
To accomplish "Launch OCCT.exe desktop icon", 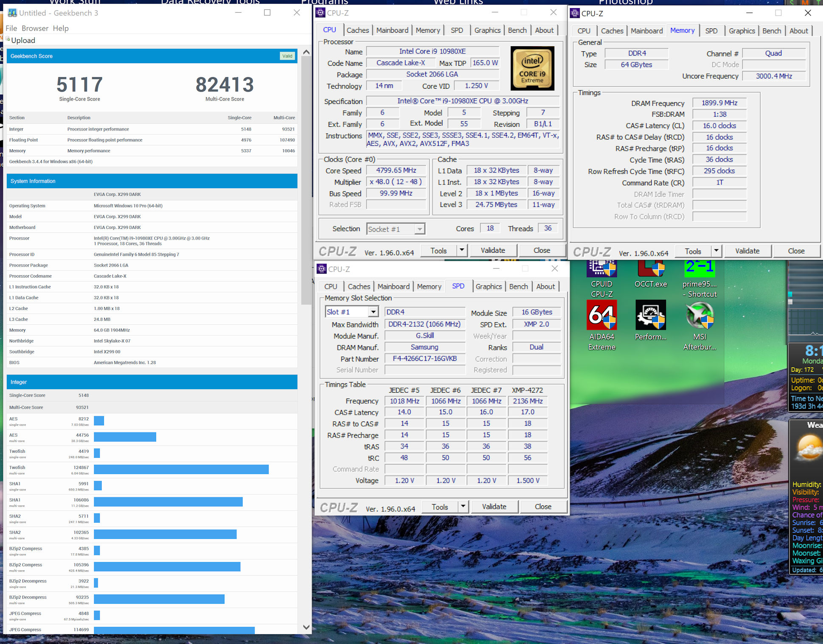I will pyautogui.click(x=650, y=274).
